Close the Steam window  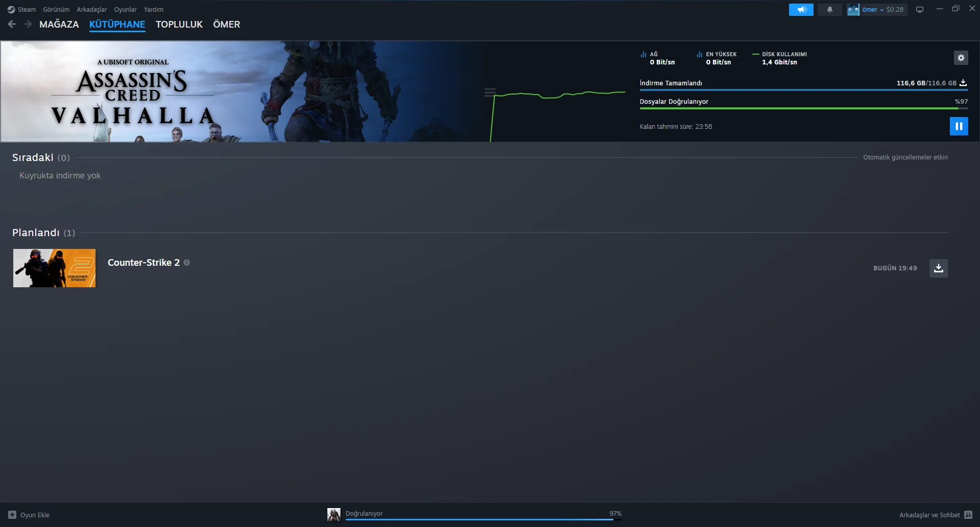coord(972,9)
